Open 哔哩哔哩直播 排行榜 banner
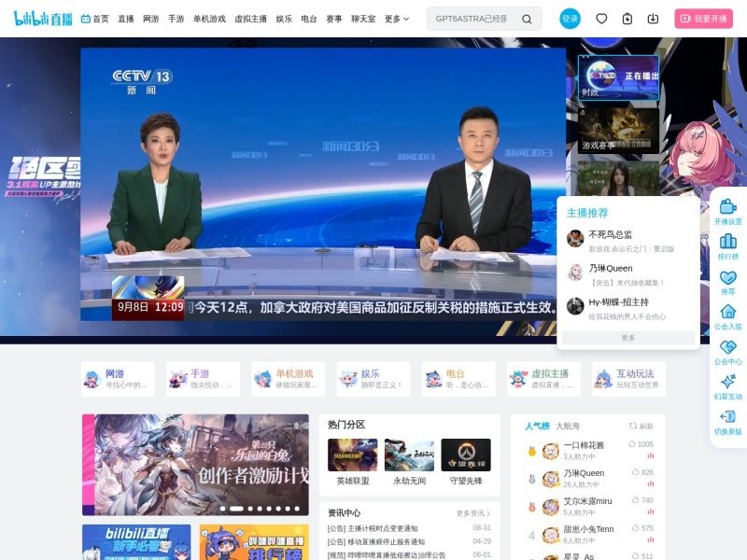The width and height of the screenshot is (747, 560). click(254, 542)
